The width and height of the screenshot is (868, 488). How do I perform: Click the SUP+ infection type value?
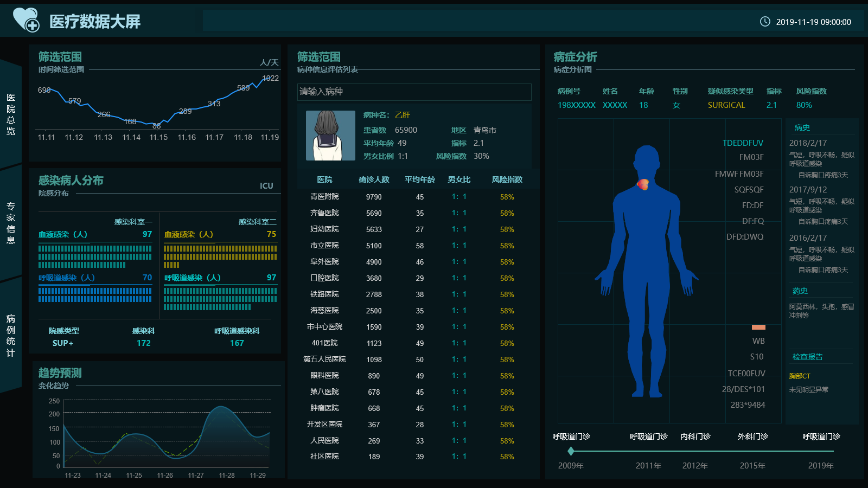63,343
